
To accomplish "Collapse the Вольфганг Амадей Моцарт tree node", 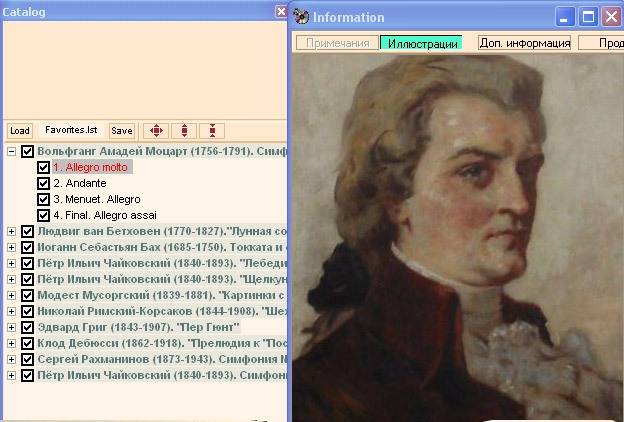I will tap(12, 152).
